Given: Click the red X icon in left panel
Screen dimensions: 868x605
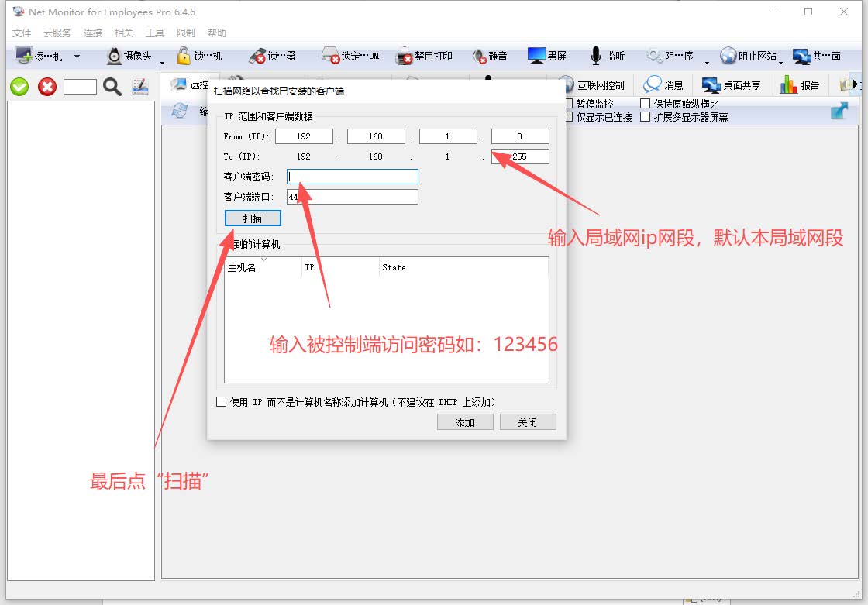Looking at the screenshot, I should coord(47,87).
